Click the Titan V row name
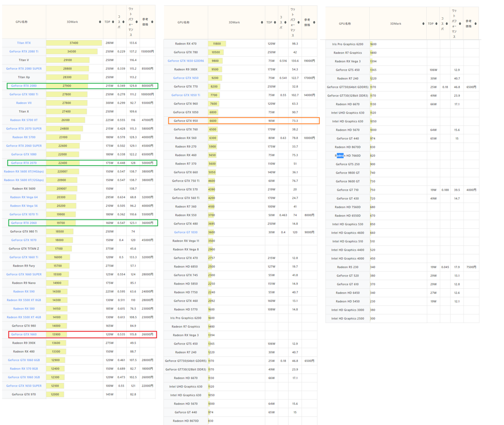This screenshot has width=504, height=425. 24,60
